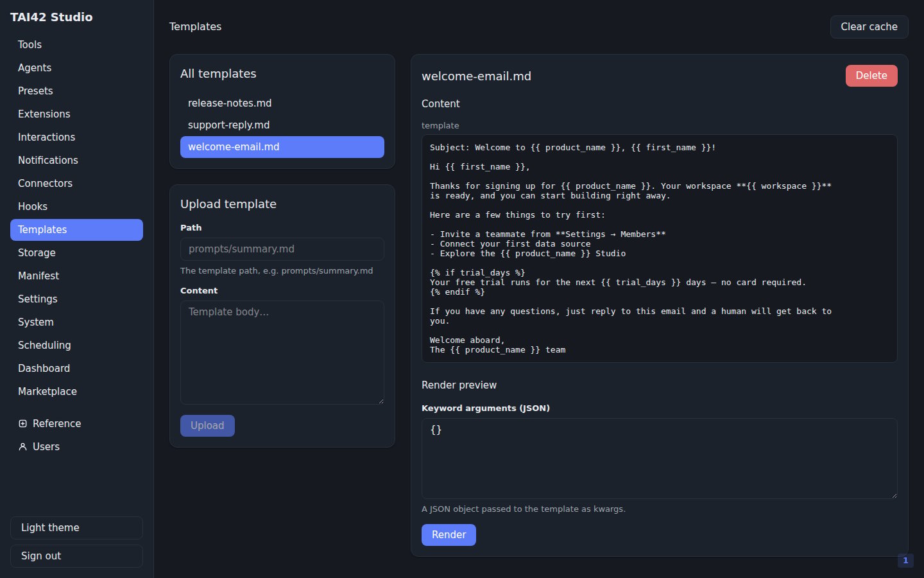Image resolution: width=924 pixels, height=578 pixels.
Task: Open the Interactions page
Action: (76, 137)
